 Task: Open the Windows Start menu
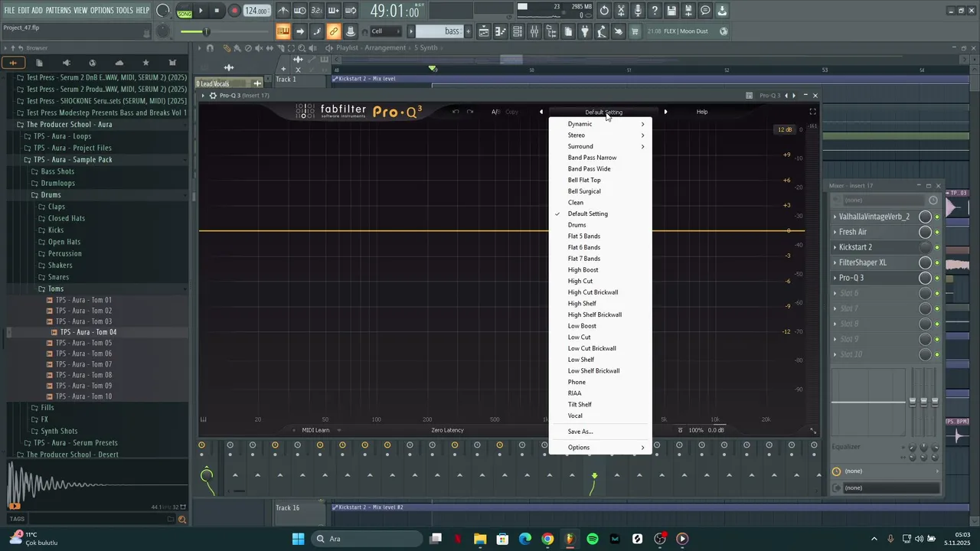coord(298,539)
